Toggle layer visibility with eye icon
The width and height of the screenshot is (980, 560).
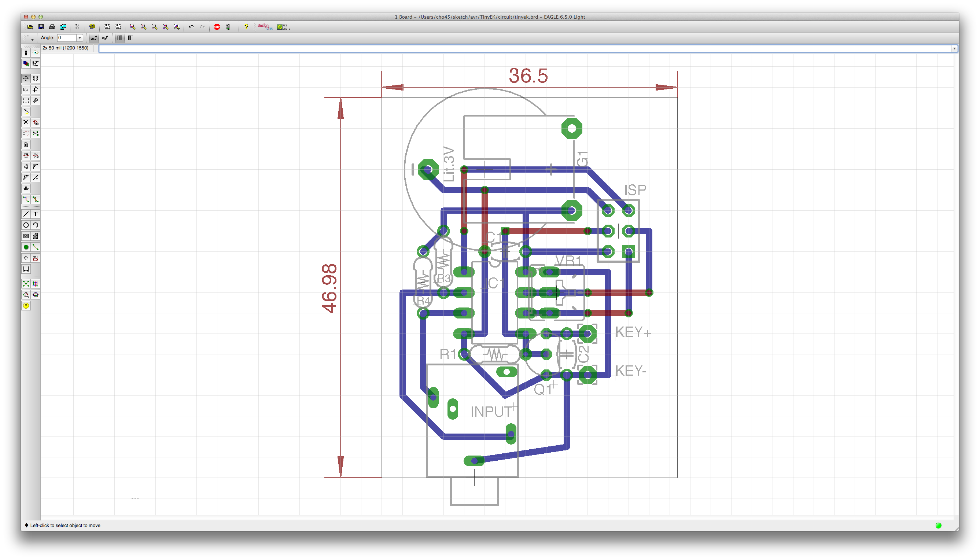(36, 53)
